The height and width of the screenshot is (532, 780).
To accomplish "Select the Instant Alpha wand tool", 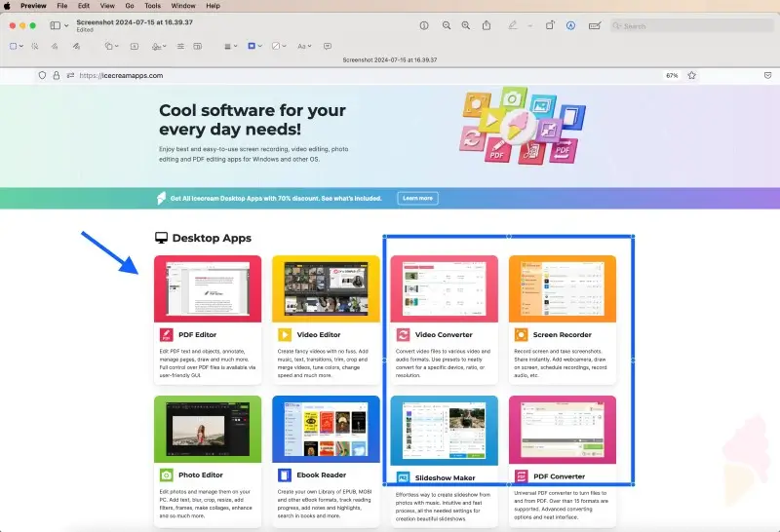I will tap(35, 46).
